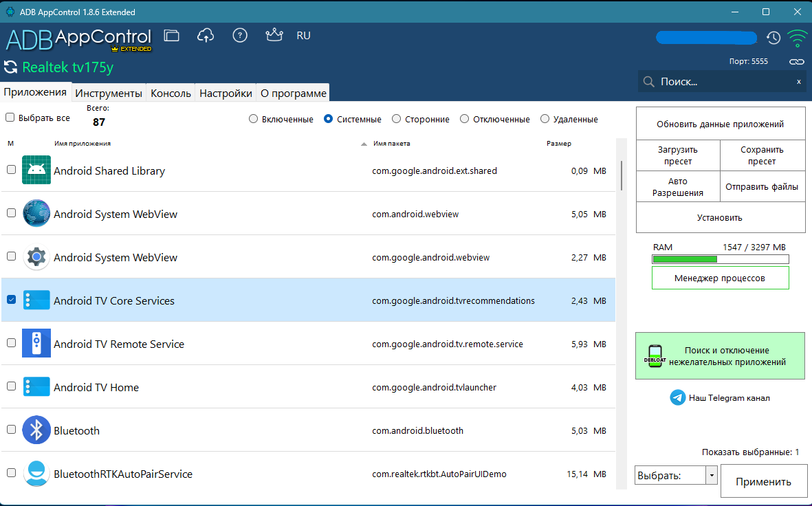Clear the search with the x button
Screen dimensions: 812x506
point(798,82)
